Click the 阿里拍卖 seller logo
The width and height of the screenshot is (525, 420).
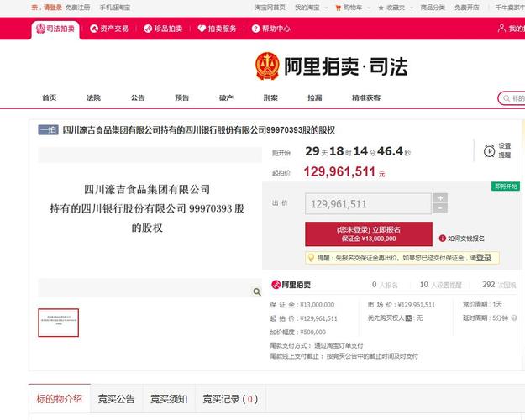(x=291, y=285)
